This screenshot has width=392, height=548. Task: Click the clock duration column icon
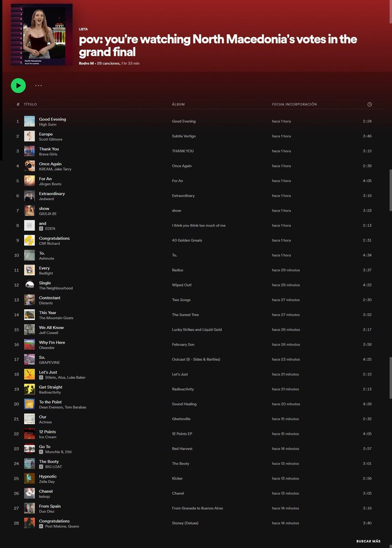point(369,104)
